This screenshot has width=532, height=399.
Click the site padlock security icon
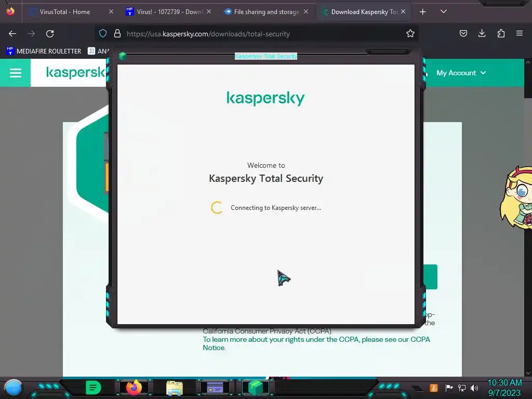click(x=117, y=33)
